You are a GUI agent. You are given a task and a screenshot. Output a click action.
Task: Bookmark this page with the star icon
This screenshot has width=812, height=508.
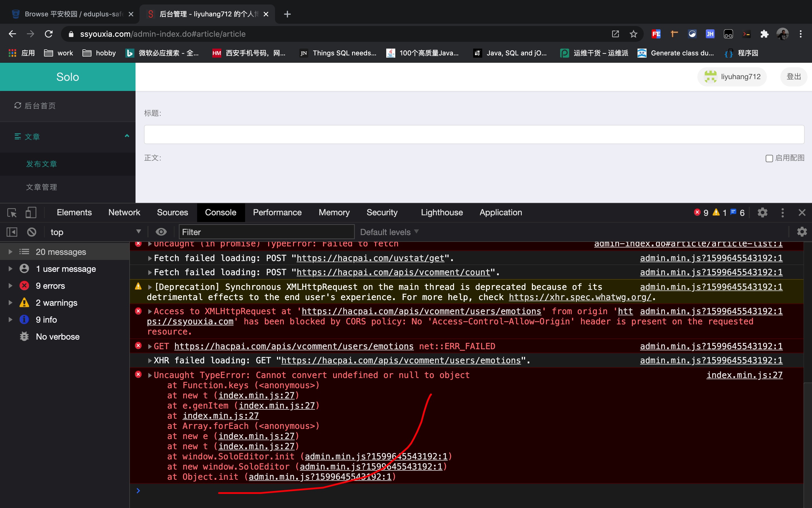point(633,34)
